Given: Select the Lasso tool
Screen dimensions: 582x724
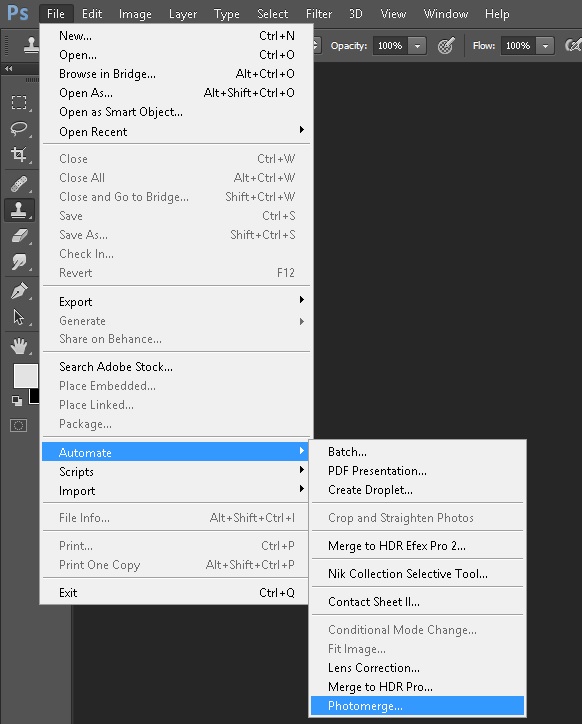Looking at the screenshot, I should coord(19,128).
